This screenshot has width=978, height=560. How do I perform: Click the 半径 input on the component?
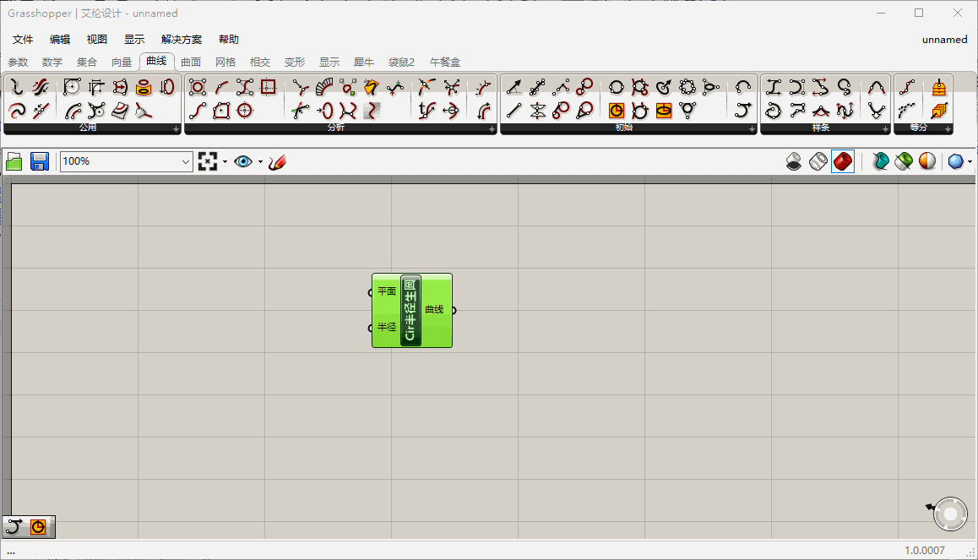pos(386,328)
